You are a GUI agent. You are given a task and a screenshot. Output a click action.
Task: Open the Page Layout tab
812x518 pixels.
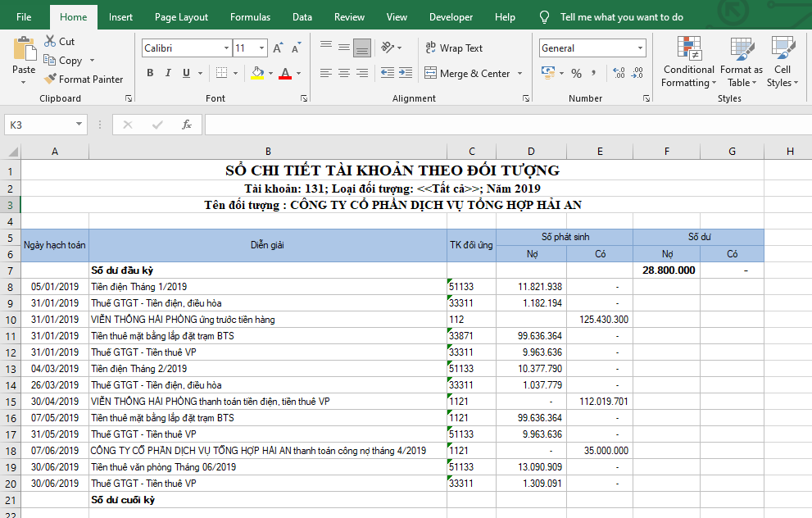coord(181,17)
